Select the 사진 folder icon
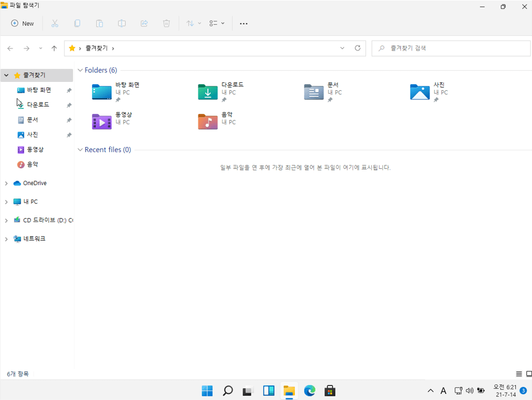Screen dimensions: 532x400 pyautogui.click(x=420, y=92)
